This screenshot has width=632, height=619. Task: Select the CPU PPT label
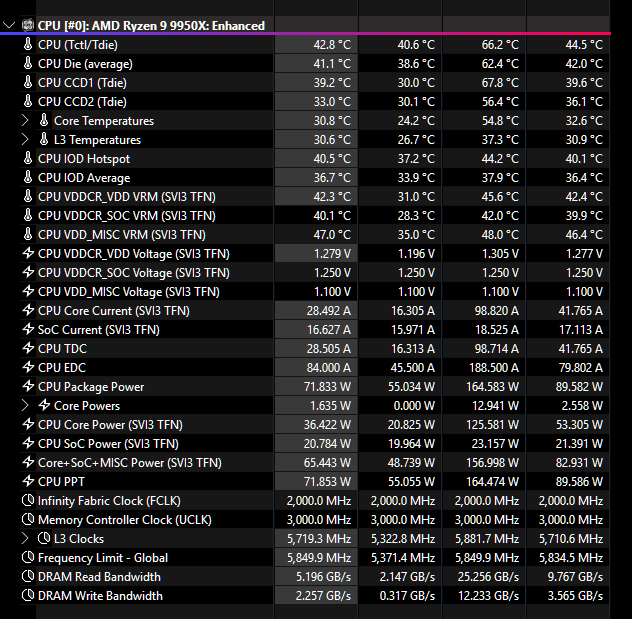pos(61,482)
